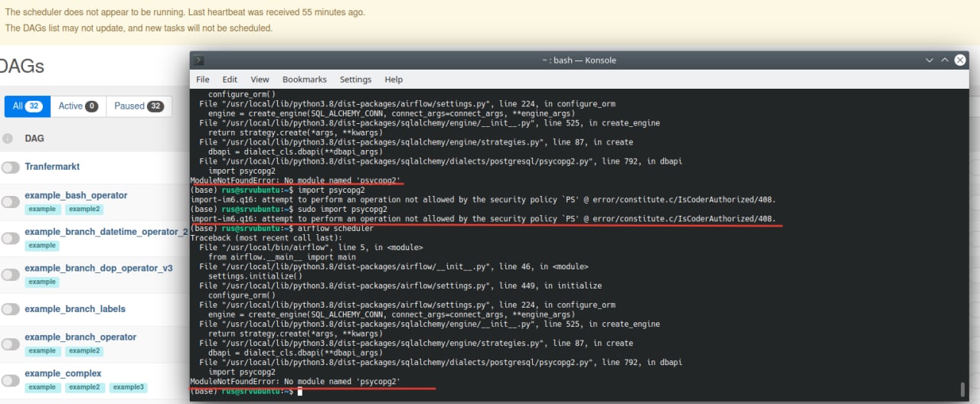Image resolution: width=980 pixels, height=404 pixels.
Task: Open the Bookmarks menu in Konsole
Action: (x=304, y=80)
